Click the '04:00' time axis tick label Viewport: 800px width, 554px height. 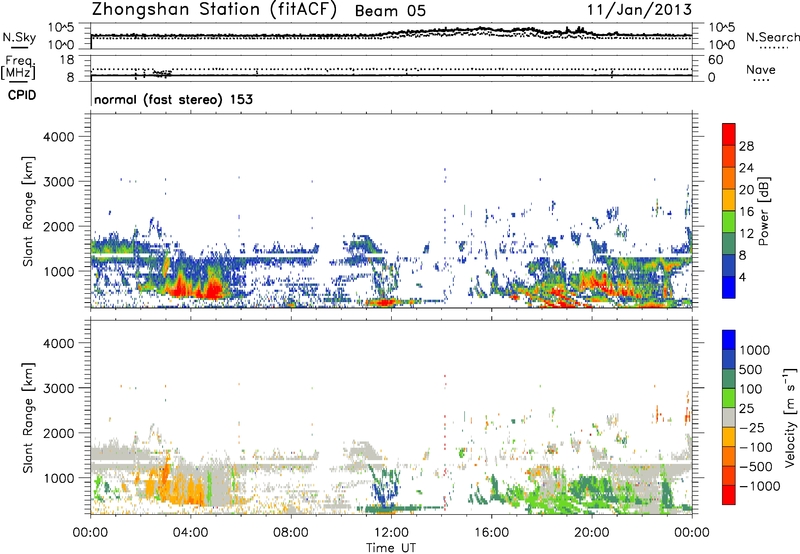(190, 533)
